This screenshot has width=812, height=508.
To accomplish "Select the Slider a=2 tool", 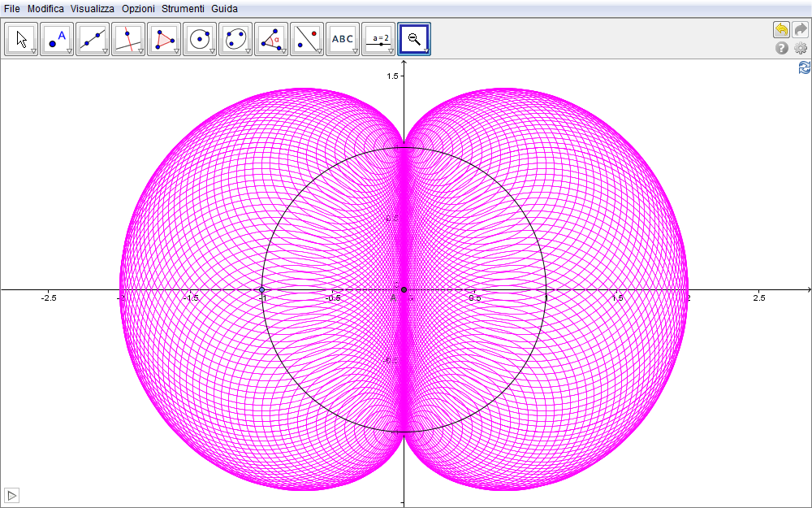I will tap(378, 38).
